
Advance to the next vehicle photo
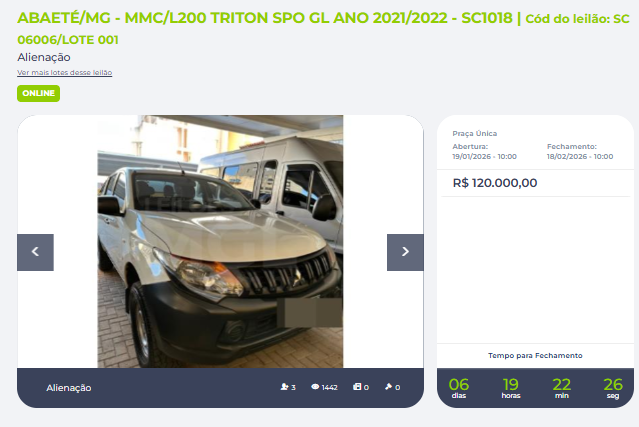tap(405, 252)
